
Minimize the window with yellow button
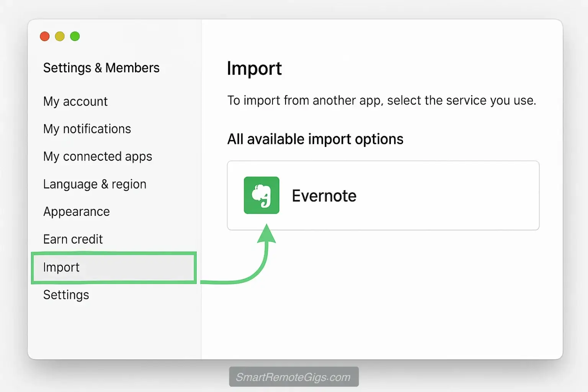60,36
